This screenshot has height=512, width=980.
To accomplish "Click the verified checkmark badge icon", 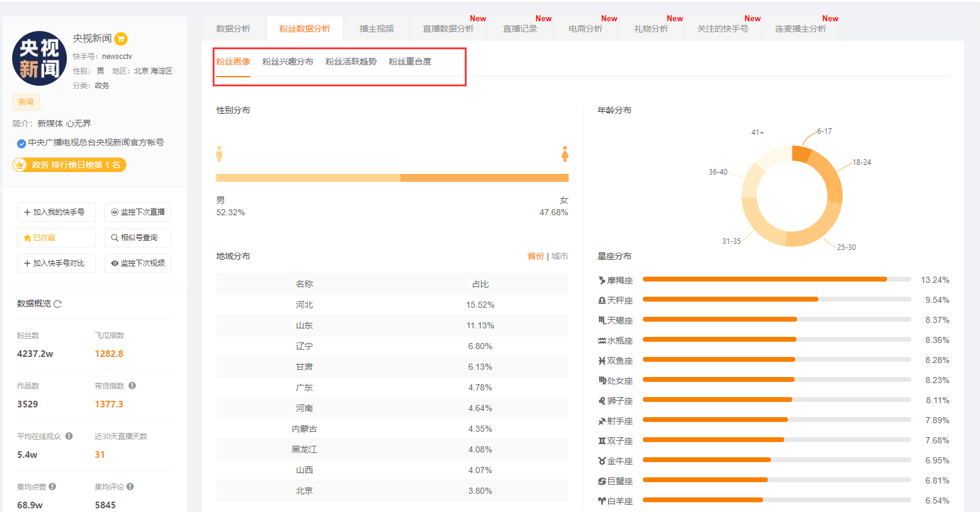I will pos(21,144).
